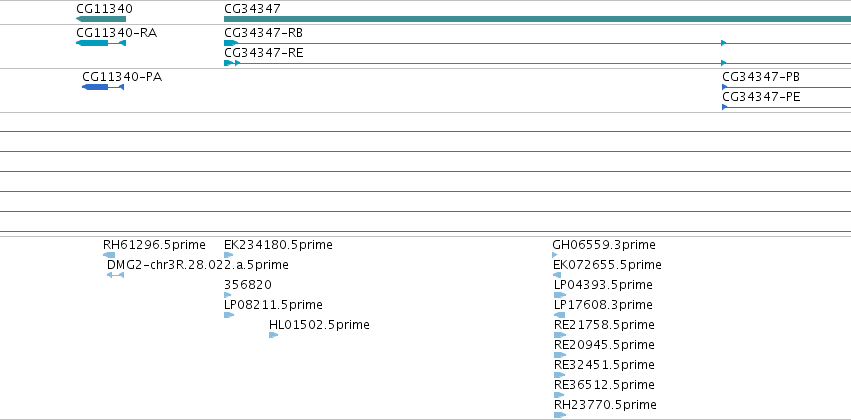The width and height of the screenshot is (851, 420).
Task: Click the DMG2-chr3R.28.022.a.5prime feature arrow
Action: click(115, 275)
